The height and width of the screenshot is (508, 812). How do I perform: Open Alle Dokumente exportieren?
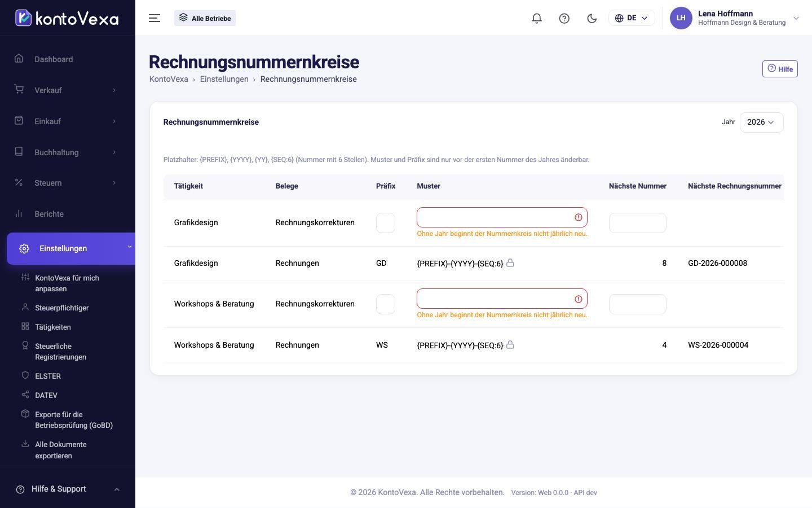point(60,450)
